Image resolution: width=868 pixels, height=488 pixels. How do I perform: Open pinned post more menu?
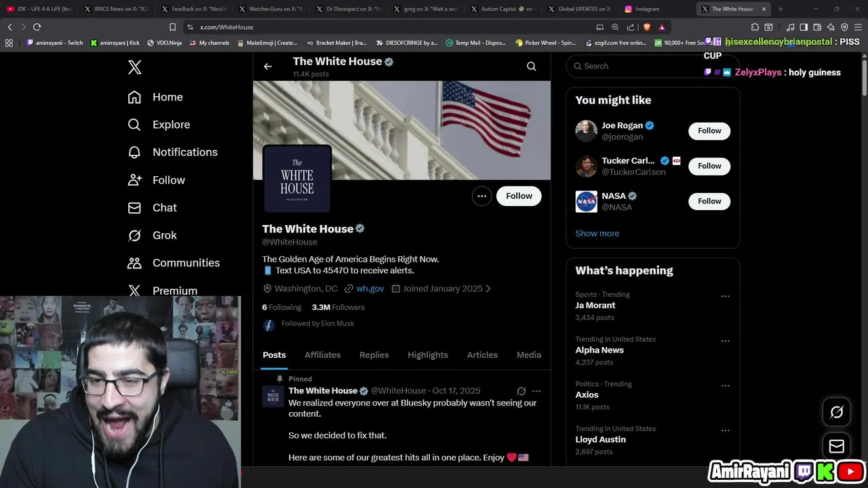tap(536, 391)
